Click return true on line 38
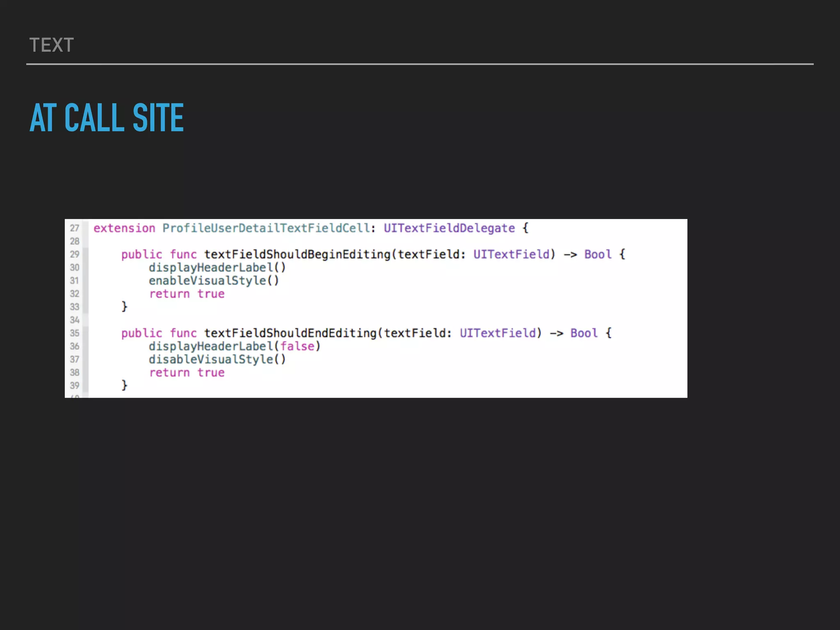This screenshot has width=840, height=630. click(187, 372)
